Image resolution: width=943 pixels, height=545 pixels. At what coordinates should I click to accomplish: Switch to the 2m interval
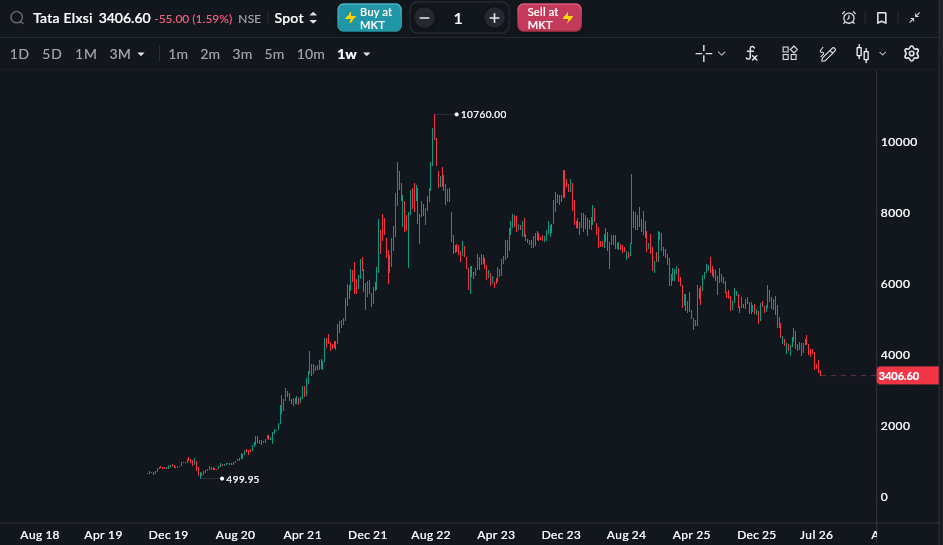click(210, 54)
